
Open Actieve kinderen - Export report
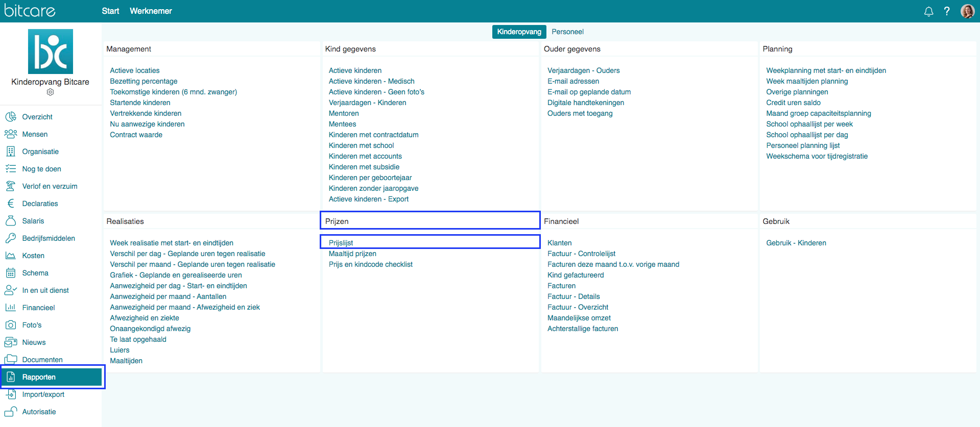point(369,199)
